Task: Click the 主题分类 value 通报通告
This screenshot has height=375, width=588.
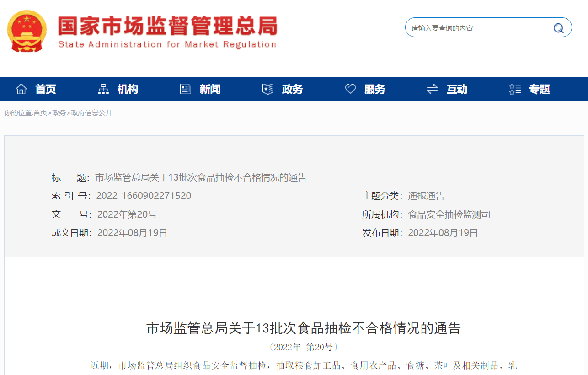Action: tap(426, 196)
